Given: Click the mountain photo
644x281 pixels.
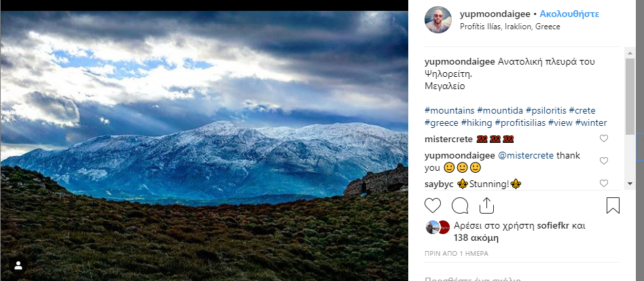Looking at the screenshot, I should point(204,143).
